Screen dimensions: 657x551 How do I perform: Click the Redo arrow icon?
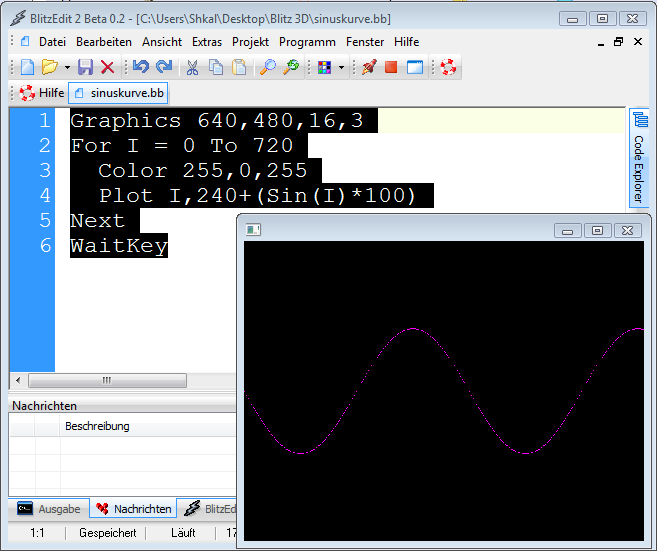point(163,67)
